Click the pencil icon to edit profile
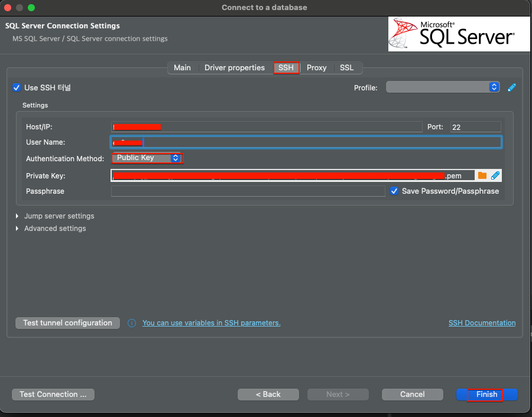532x417 pixels. (512, 87)
